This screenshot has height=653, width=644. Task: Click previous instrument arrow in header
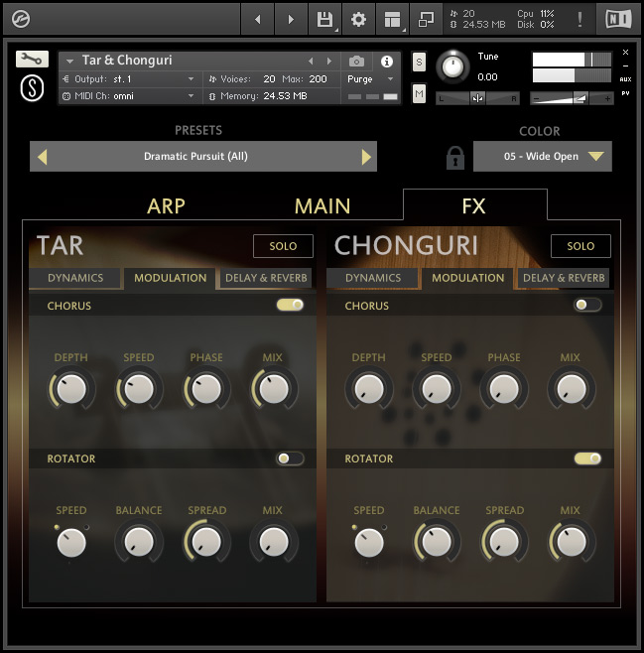(311, 62)
